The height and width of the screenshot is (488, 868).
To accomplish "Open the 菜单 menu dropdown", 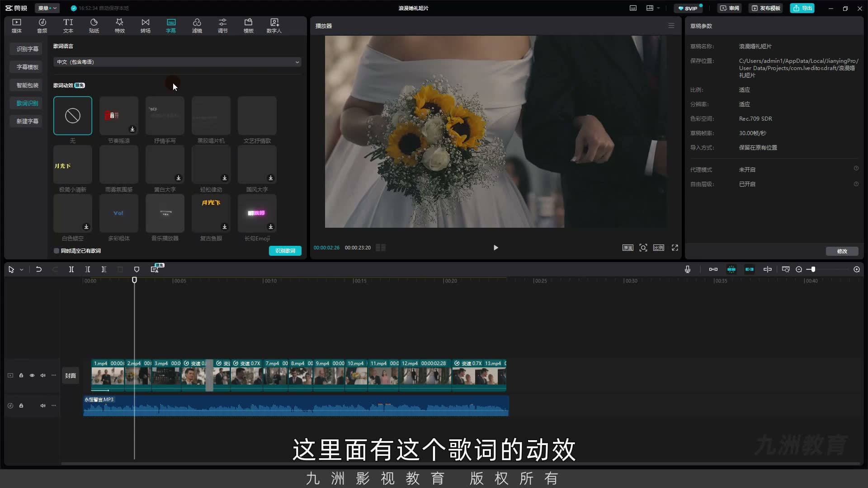I will [47, 8].
